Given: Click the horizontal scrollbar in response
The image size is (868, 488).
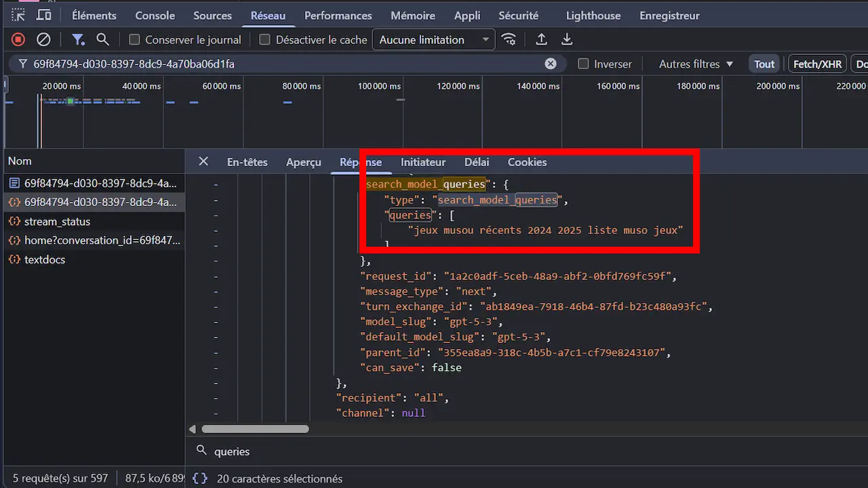Looking at the screenshot, I should (255, 429).
